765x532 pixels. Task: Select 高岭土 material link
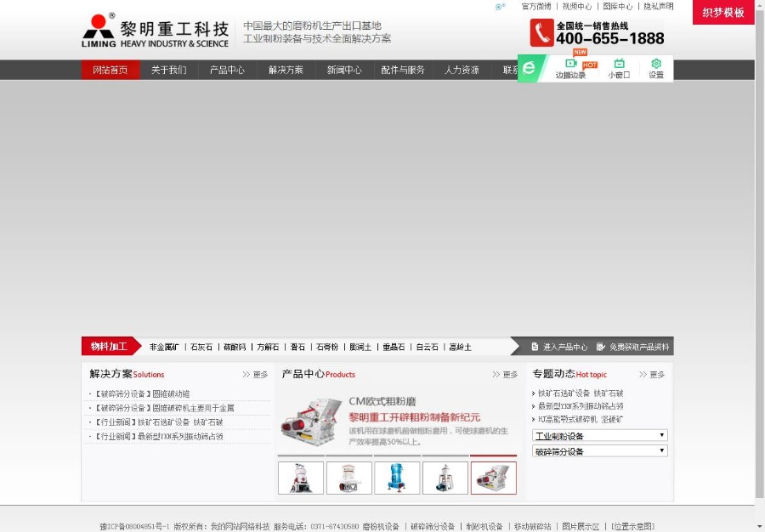(x=460, y=348)
